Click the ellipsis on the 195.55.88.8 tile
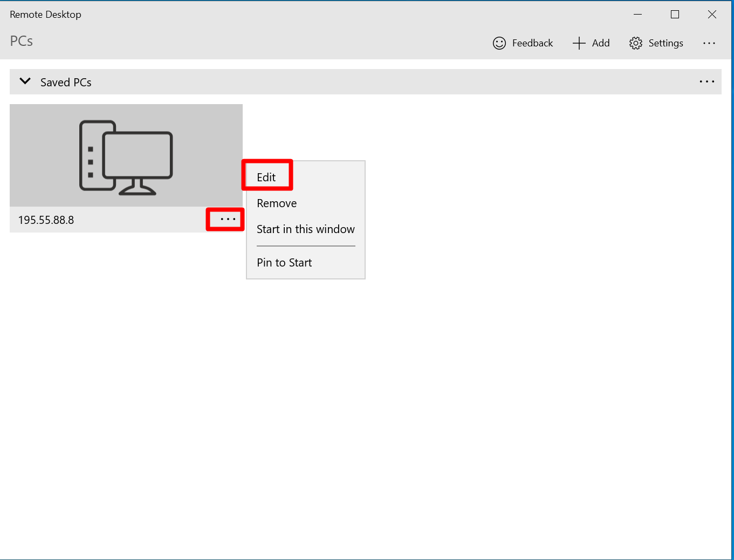This screenshot has height=560, width=734. [x=228, y=220]
